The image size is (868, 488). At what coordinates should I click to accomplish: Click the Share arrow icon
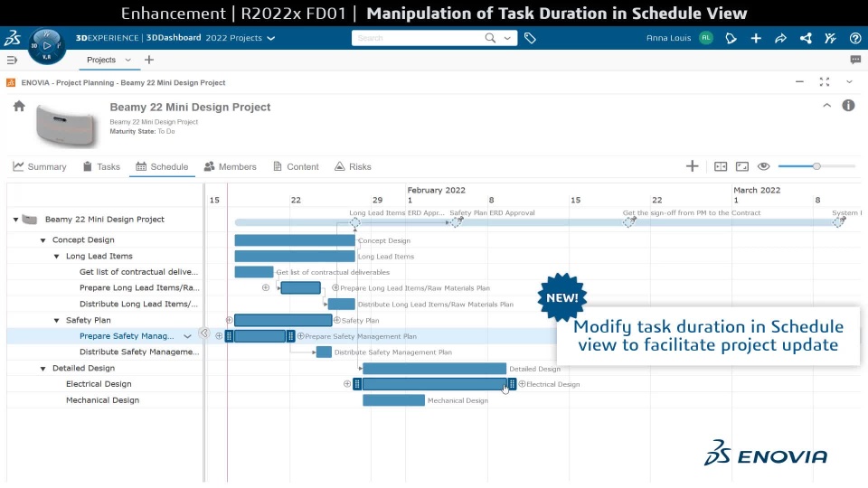pyautogui.click(x=780, y=38)
